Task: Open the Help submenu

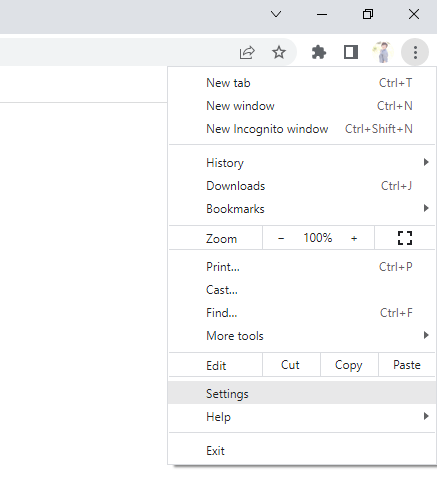Action: (x=302, y=417)
